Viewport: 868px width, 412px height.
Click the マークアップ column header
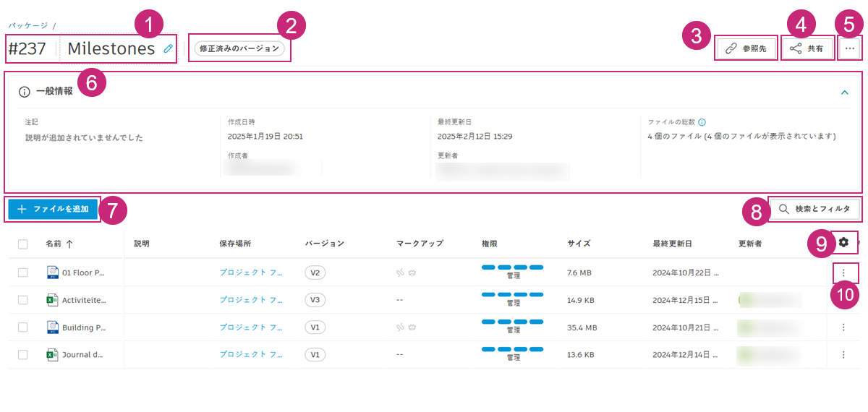(420, 244)
